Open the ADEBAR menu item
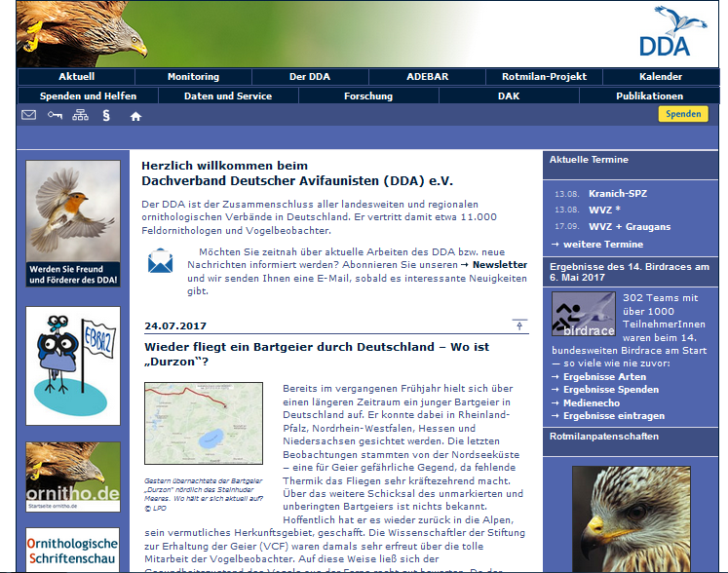 (427, 77)
